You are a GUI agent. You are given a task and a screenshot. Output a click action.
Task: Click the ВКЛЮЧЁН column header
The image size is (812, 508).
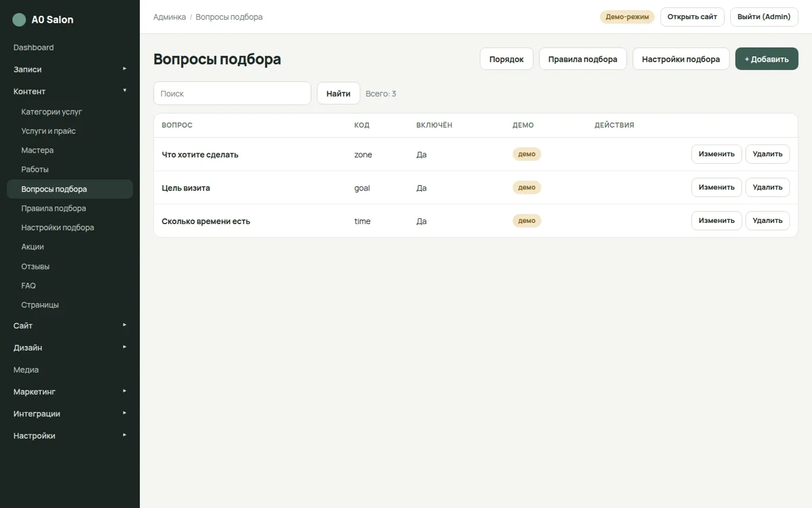434,125
